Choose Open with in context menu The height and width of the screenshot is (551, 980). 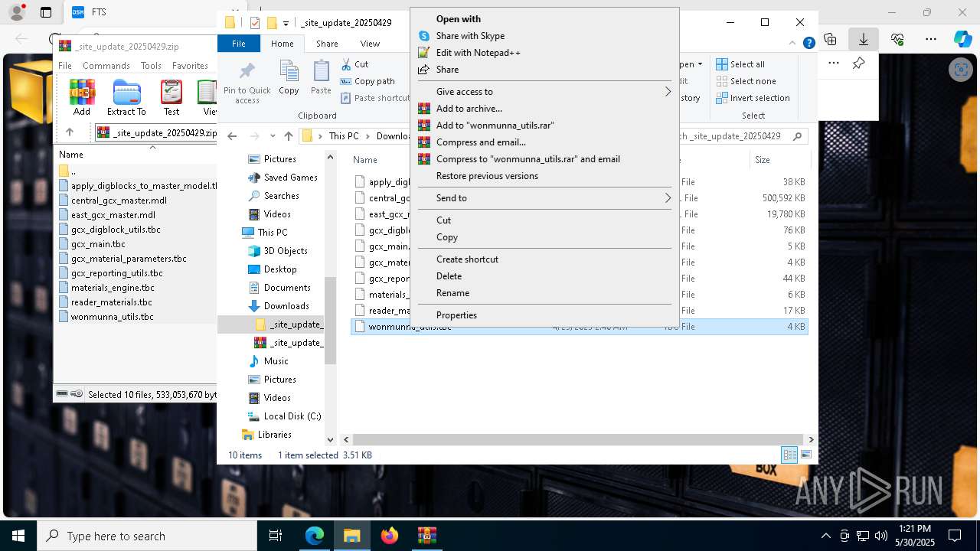[544, 19]
